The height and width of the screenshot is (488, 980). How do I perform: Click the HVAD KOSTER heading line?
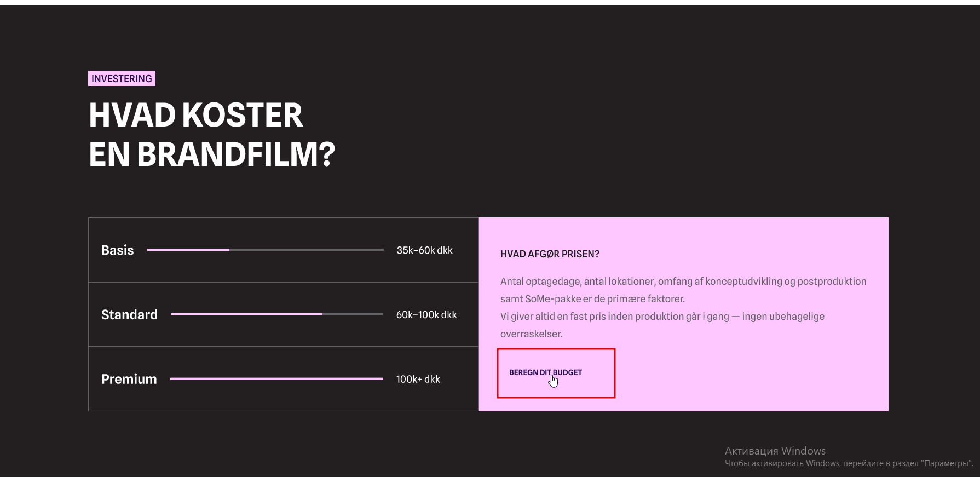(x=195, y=115)
